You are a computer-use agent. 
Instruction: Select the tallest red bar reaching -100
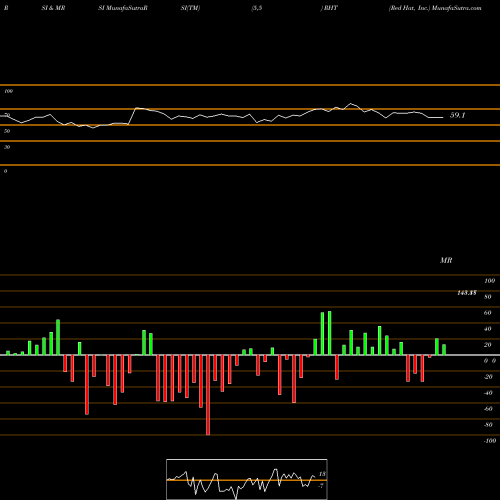point(208,395)
